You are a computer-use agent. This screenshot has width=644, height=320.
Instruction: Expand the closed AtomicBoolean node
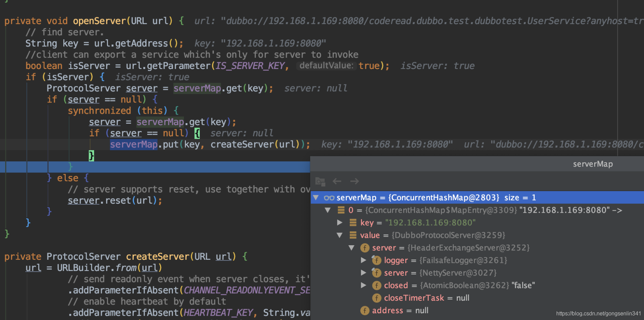click(363, 285)
